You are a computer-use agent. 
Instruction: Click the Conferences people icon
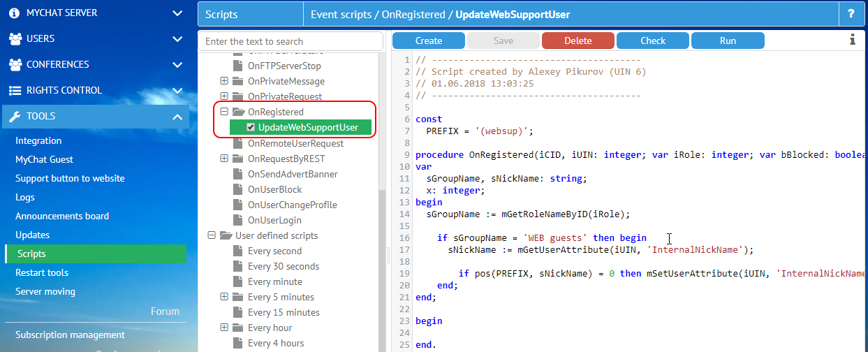click(15, 65)
